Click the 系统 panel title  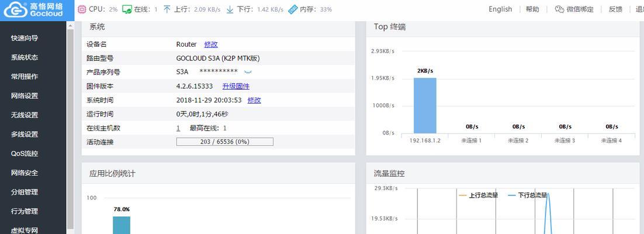pyautogui.click(x=97, y=27)
